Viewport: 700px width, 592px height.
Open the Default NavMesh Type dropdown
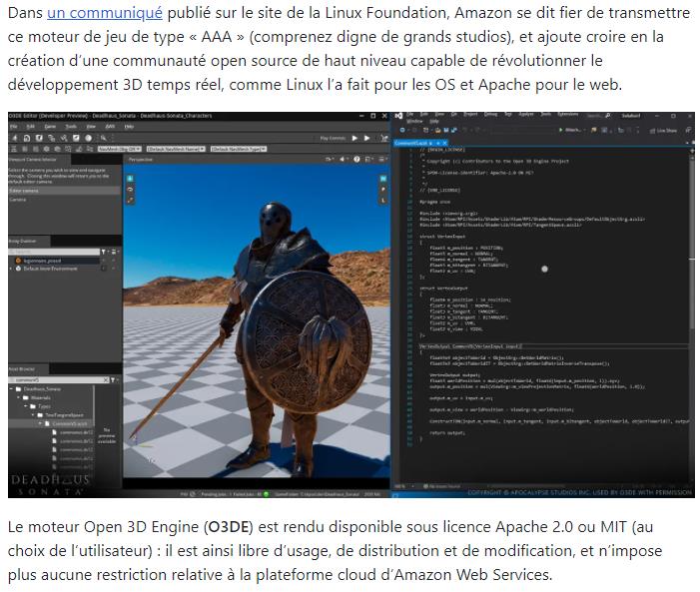pyautogui.click(x=239, y=149)
